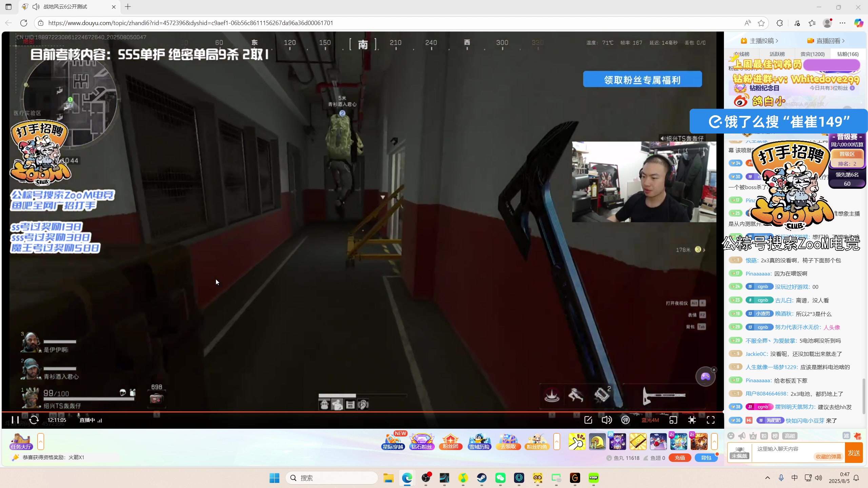Screen dimensions: 868x488
Task: Expand the gift bar arrow
Action: pyautogui.click(x=714, y=442)
